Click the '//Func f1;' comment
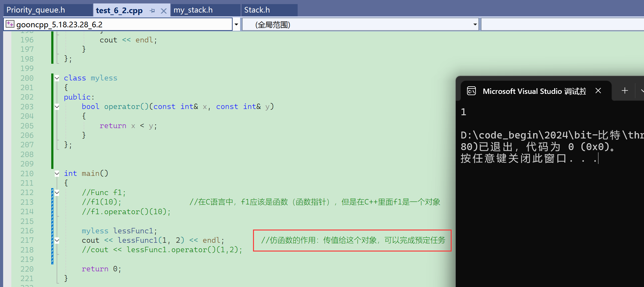The image size is (644, 287). 104,192
